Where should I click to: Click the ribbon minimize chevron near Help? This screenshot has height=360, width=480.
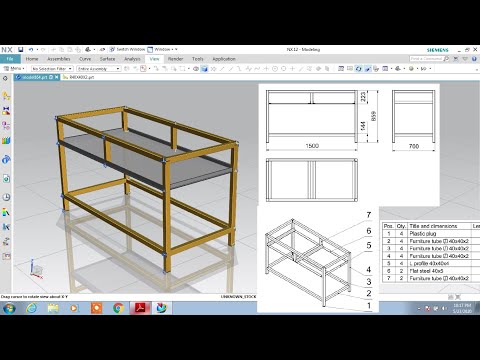pos(466,59)
